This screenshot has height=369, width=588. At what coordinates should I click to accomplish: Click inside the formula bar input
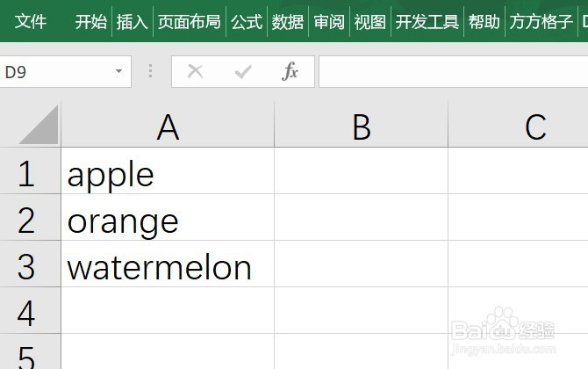[454, 71]
